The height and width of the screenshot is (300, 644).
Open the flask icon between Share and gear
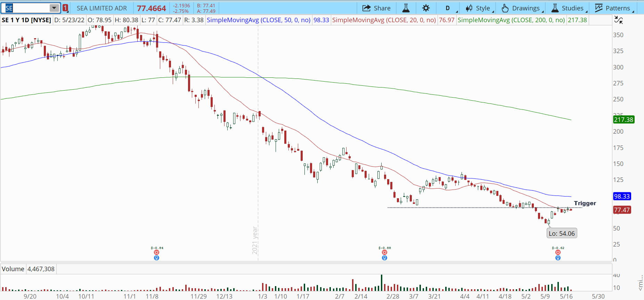(406, 8)
